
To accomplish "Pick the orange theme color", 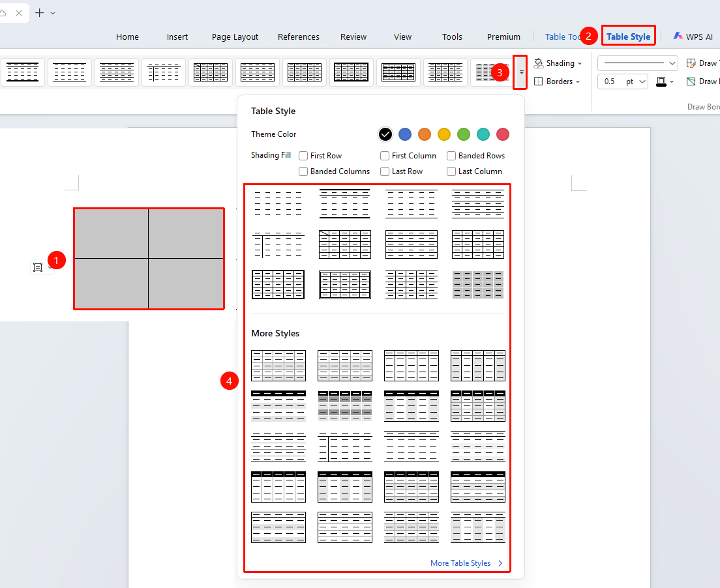I will tap(425, 134).
